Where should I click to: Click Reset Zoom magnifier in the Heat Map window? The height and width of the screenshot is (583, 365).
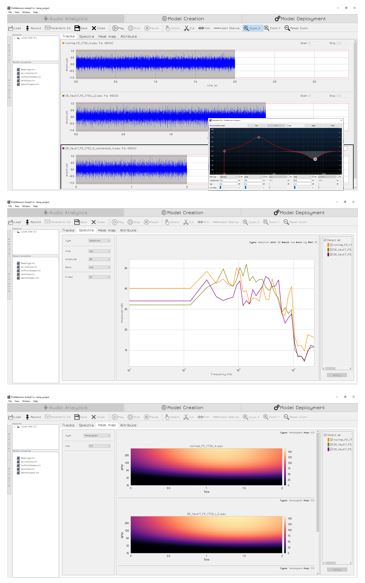coord(286,417)
